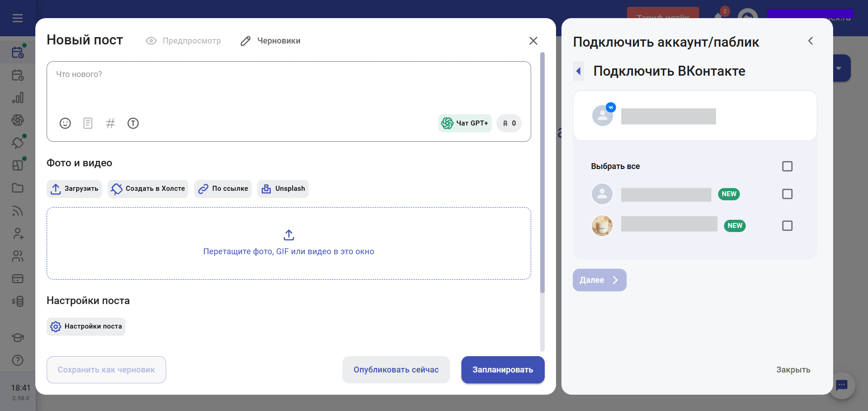Click the grey placeholder avatar beside first NEW badge
Screen dimensions: 868x411
pyautogui.click(x=602, y=194)
